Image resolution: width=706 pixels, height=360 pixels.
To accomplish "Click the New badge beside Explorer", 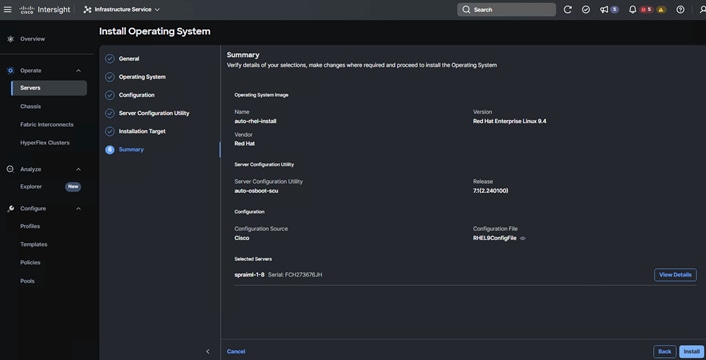I will click(73, 187).
